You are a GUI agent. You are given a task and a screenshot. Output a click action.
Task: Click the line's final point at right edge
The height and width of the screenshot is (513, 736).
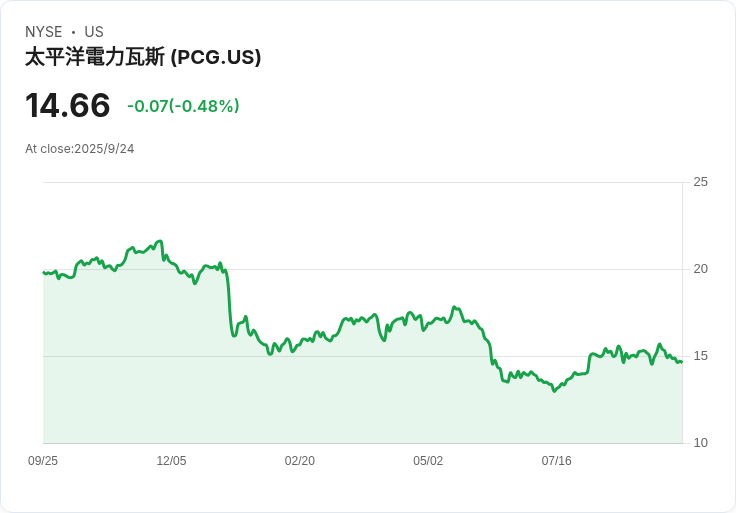pyautogui.click(x=682, y=362)
